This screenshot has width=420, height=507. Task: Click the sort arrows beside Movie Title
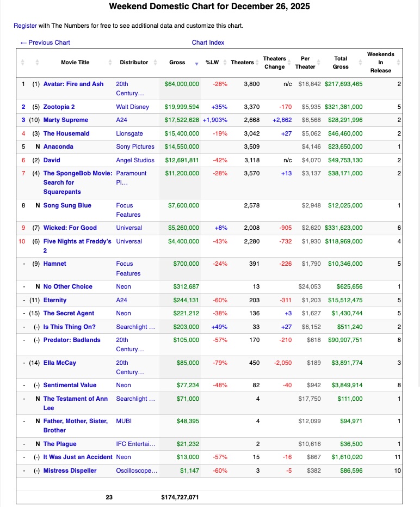point(110,63)
